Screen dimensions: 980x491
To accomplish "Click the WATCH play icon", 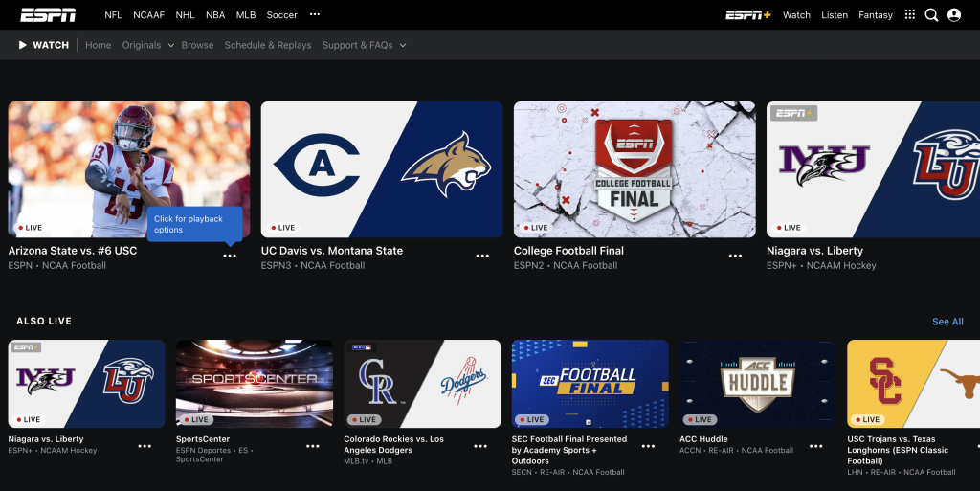I will [23, 45].
